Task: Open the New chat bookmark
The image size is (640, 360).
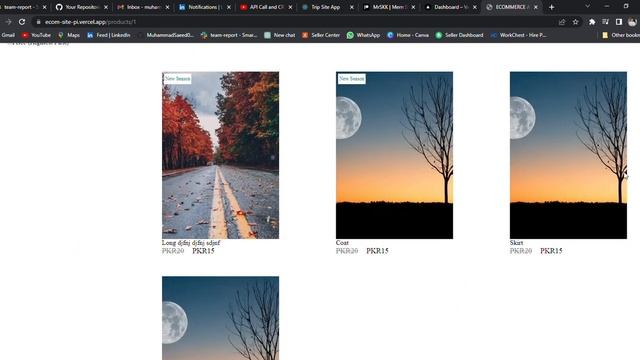Action: (280, 35)
